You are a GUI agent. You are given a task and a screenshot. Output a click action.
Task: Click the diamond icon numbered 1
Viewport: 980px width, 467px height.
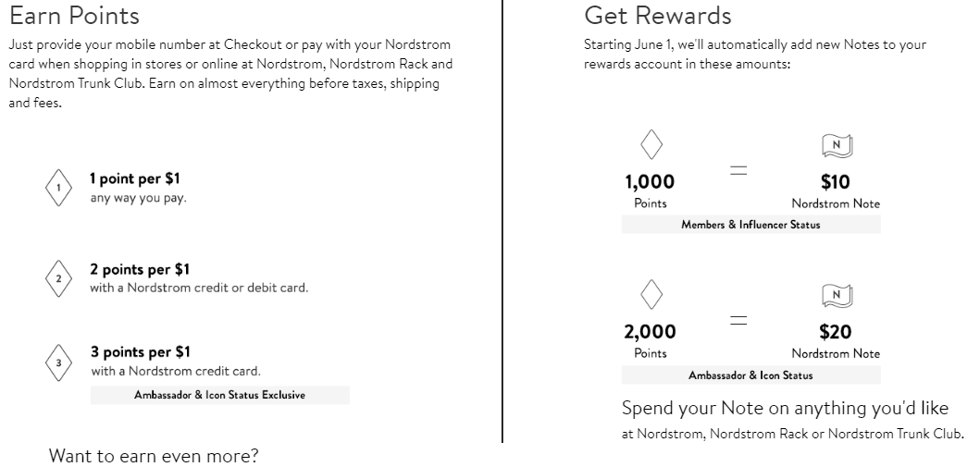pos(58,188)
